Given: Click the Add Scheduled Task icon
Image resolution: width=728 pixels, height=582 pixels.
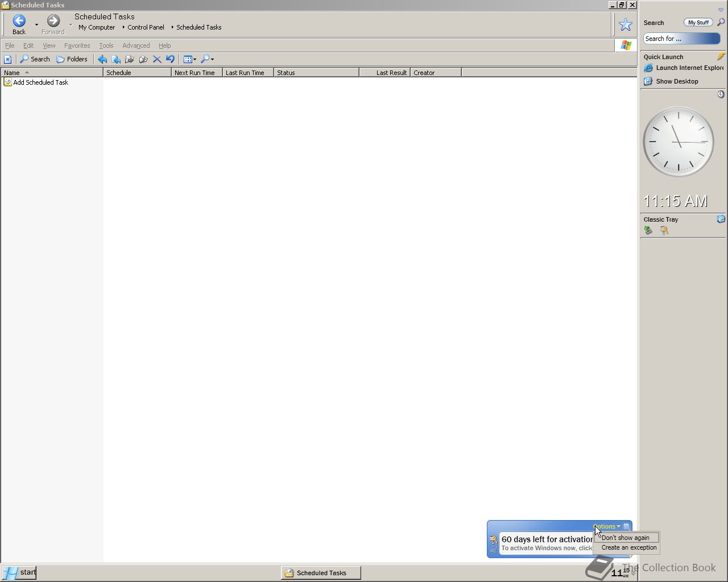Looking at the screenshot, I should pyautogui.click(x=7, y=82).
